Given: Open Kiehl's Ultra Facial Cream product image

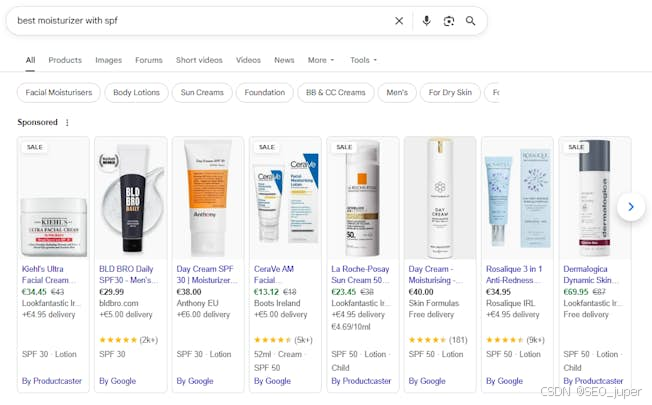Looking at the screenshot, I should pyautogui.click(x=53, y=198).
